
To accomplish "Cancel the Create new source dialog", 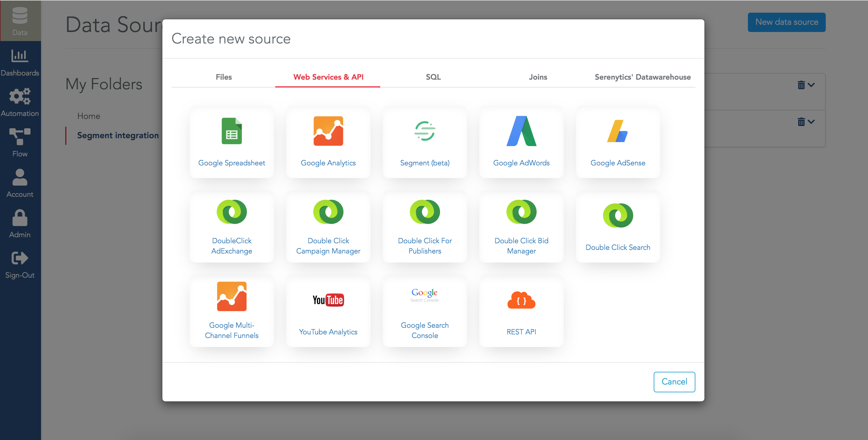I will click(x=674, y=382).
